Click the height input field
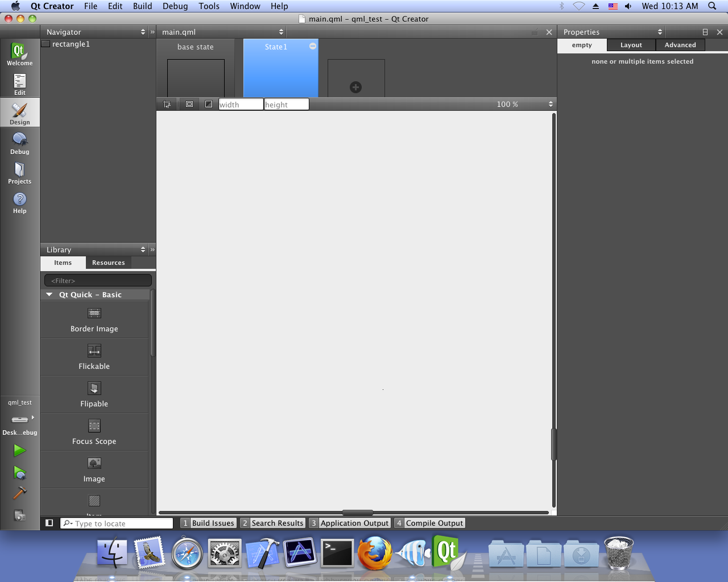The height and width of the screenshot is (582, 728). click(286, 104)
